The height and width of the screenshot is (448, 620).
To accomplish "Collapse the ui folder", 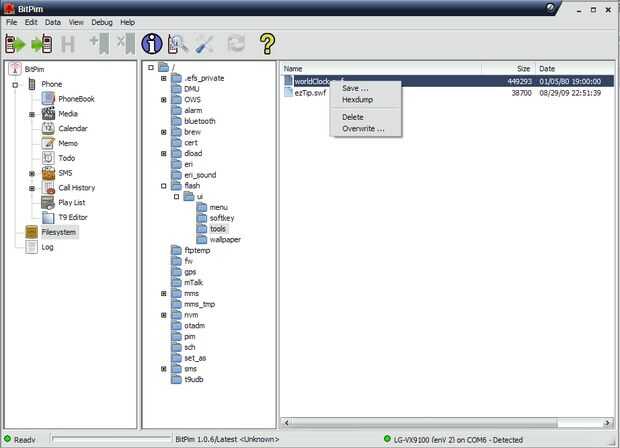I will coord(176,197).
